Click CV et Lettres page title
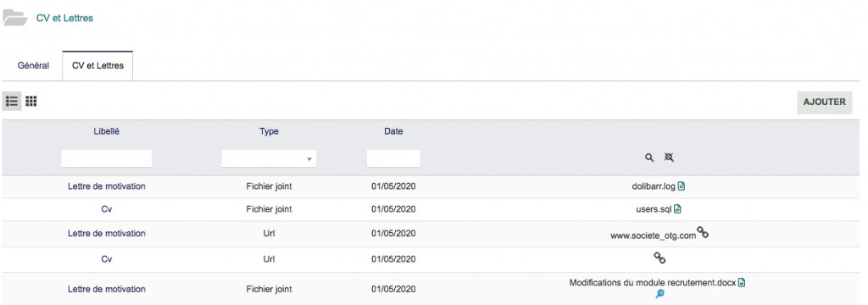This screenshot has width=868, height=305. (x=64, y=19)
